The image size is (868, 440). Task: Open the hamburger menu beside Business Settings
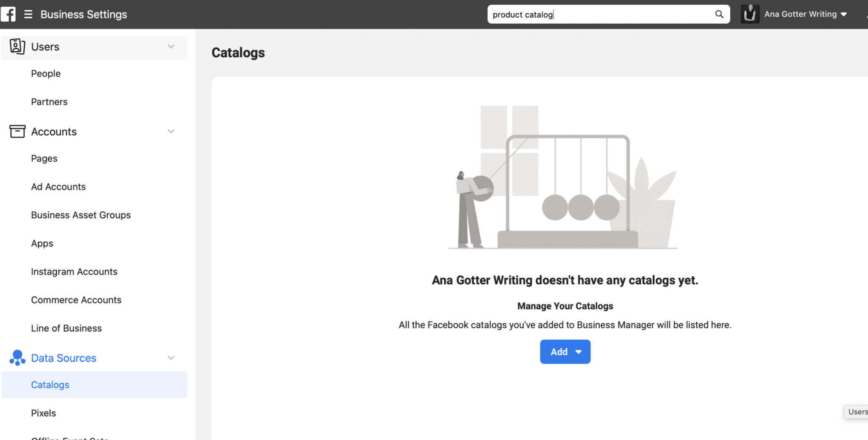28,14
